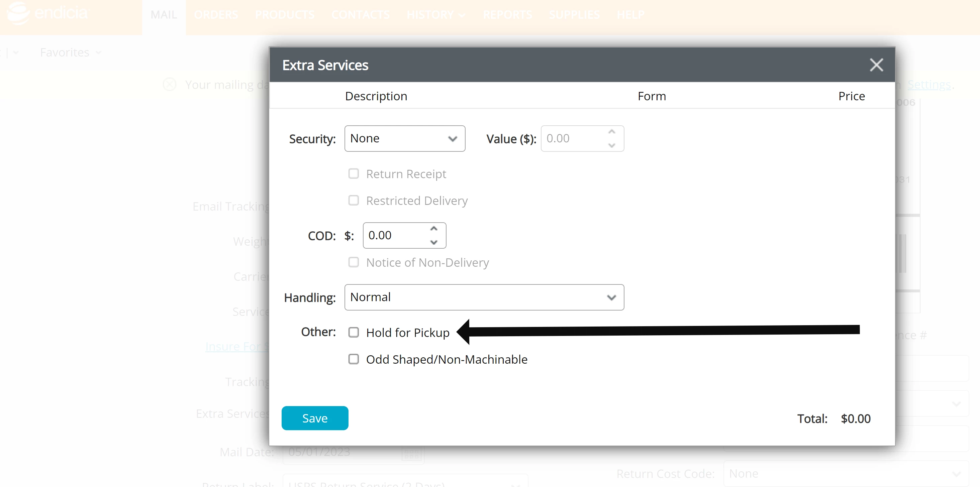Image resolution: width=980 pixels, height=487 pixels.
Task: Check Odd Shaped/Non-Machinable option
Action: tap(354, 359)
